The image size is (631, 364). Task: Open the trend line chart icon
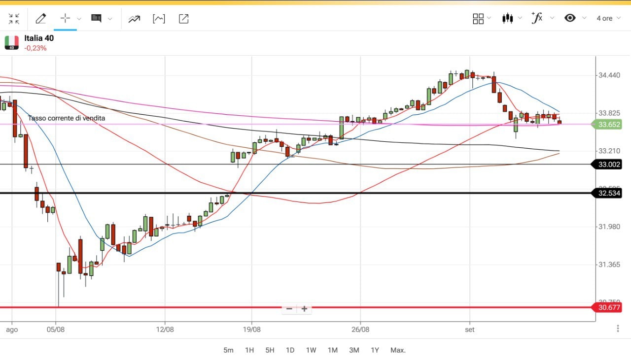pos(134,19)
